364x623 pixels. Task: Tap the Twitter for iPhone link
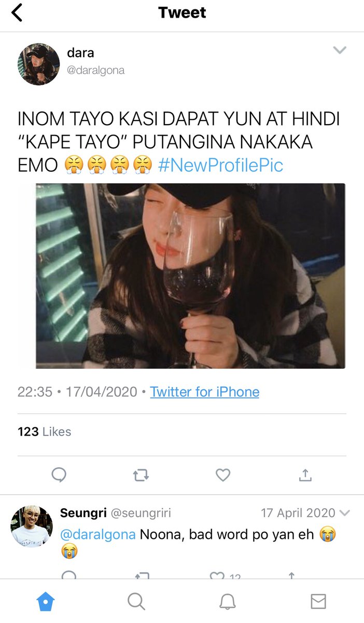(205, 391)
